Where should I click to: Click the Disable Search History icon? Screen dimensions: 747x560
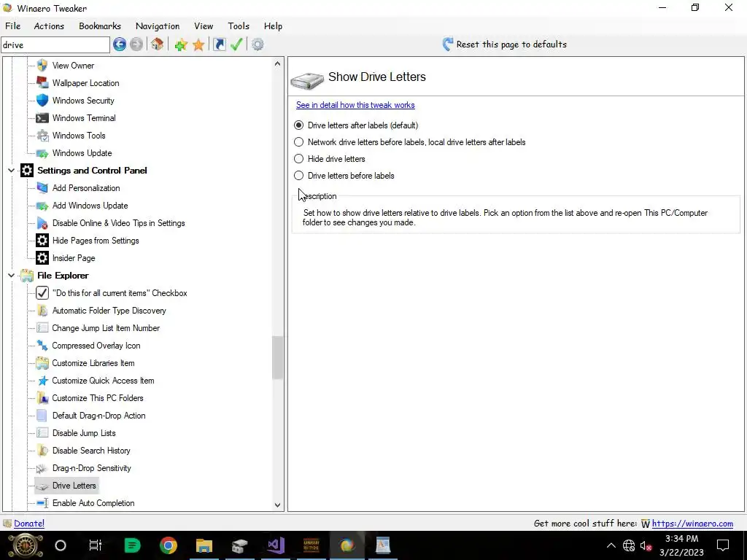coord(42,451)
